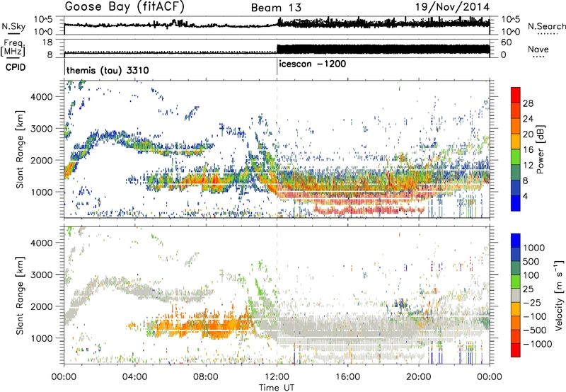Image resolution: width=566 pixels, height=392 pixels.
Task: Click the '60' tick on the Nave axis
Action: click(x=506, y=42)
